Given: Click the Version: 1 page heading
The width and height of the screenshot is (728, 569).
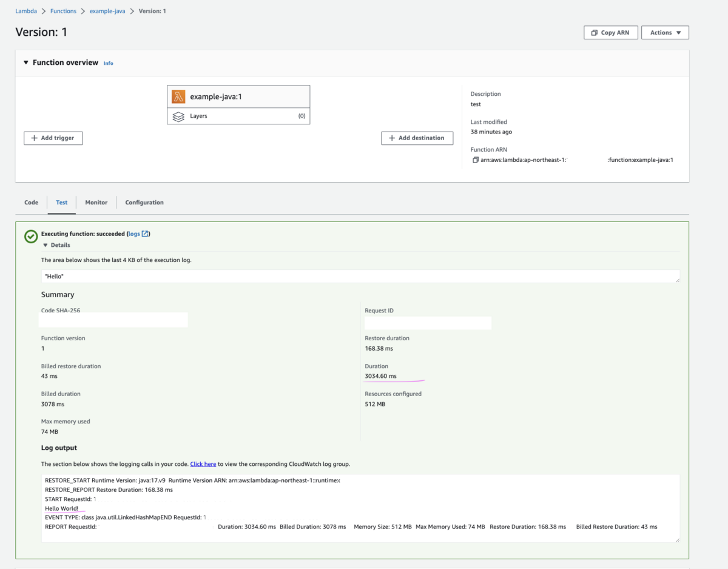Looking at the screenshot, I should [41, 32].
